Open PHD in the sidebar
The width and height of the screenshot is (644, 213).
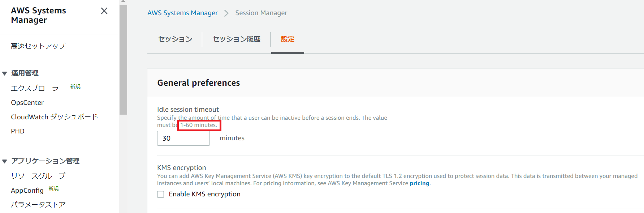tap(18, 131)
